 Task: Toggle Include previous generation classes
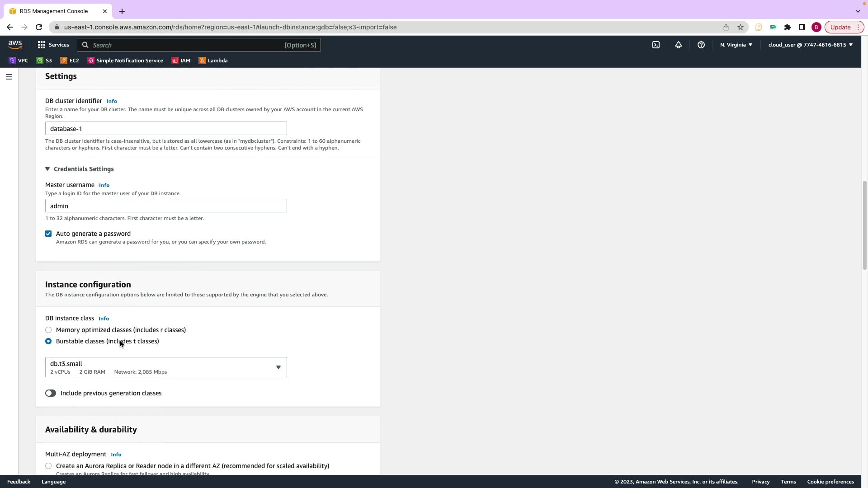(51, 393)
